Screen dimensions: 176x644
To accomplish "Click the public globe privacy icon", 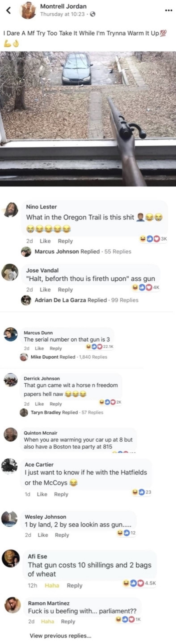I will [x=93, y=14].
